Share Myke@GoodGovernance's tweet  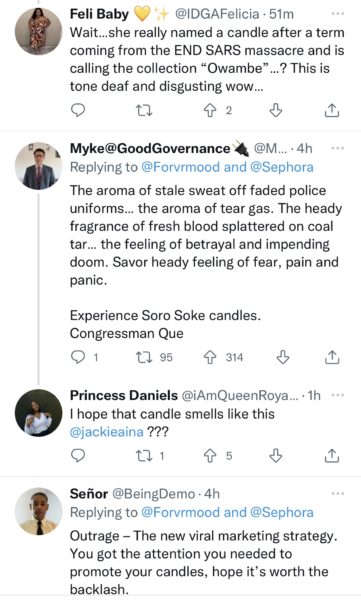tap(332, 357)
